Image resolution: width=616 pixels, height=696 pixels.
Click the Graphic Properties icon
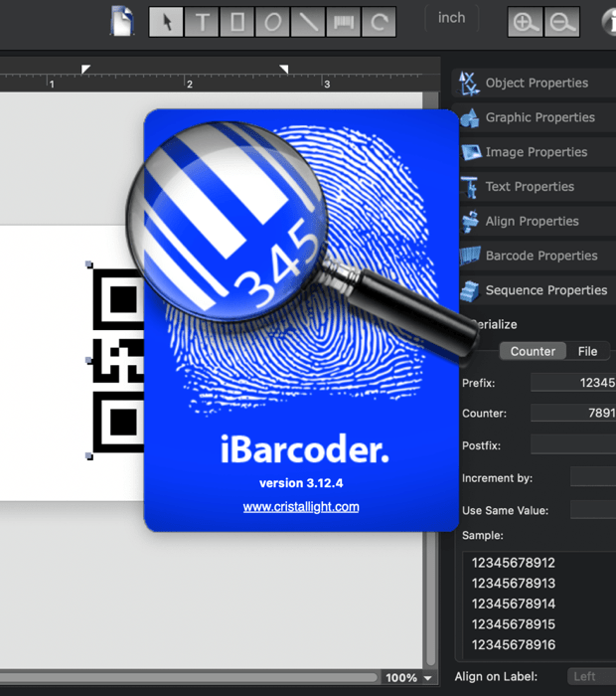470,118
